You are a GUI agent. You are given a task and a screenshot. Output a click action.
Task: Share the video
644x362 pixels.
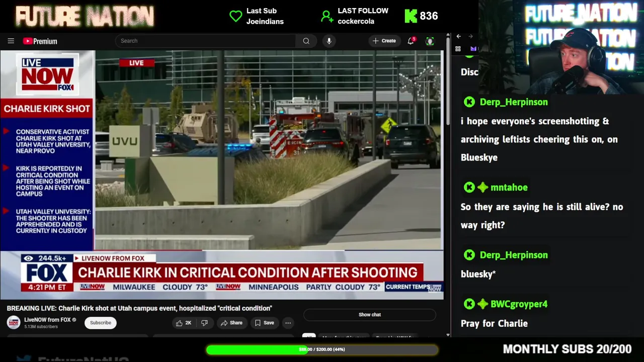tap(231, 323)
